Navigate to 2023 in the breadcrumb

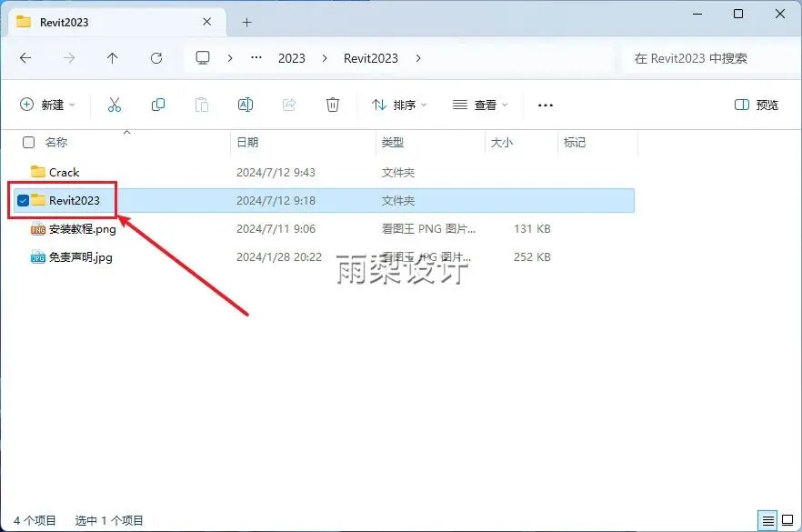[x=292, y=58]
